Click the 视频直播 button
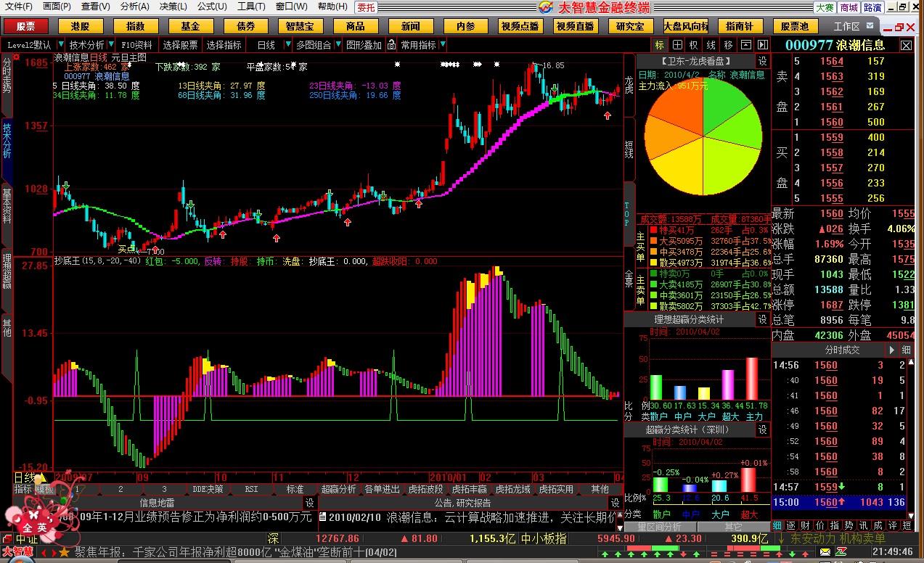This screenshot has width=924, height=563. (575, 26)
